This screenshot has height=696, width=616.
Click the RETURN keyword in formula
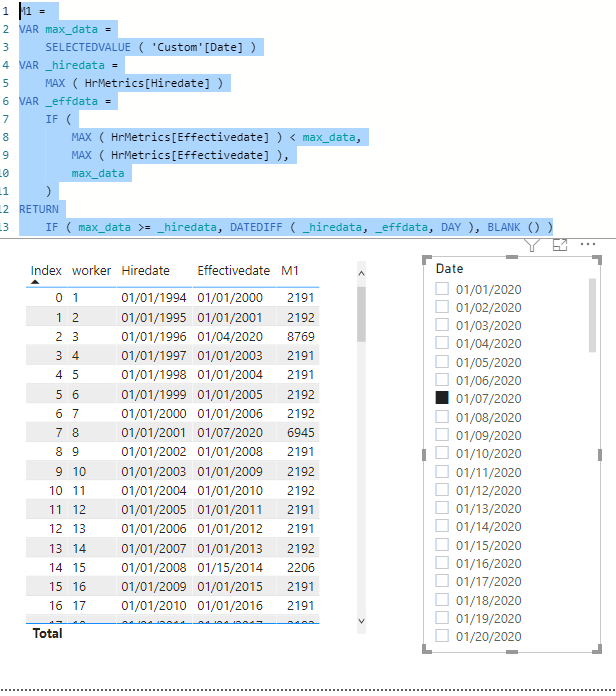(x=39, y=209)
